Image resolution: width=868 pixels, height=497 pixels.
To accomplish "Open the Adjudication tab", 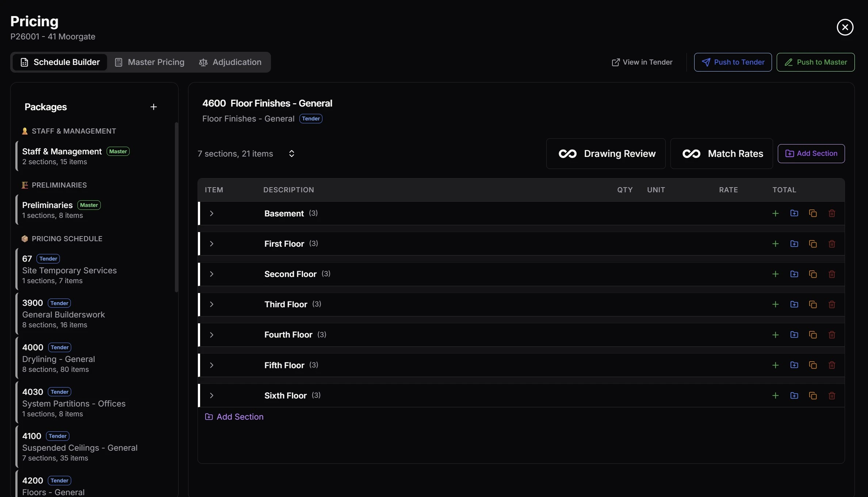I will point(230,62).
